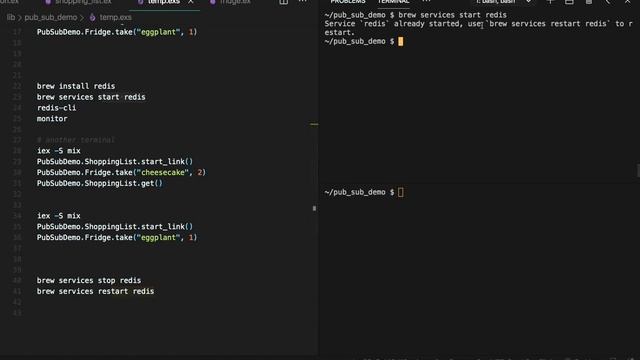
Task: Click "brew services restart redis" in the editor
Action: click(x=96, y=291)
